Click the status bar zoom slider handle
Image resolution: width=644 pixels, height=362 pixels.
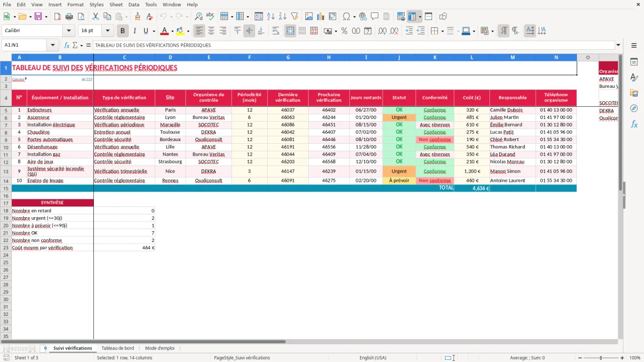pyautogui.click(x=601, y=358)
